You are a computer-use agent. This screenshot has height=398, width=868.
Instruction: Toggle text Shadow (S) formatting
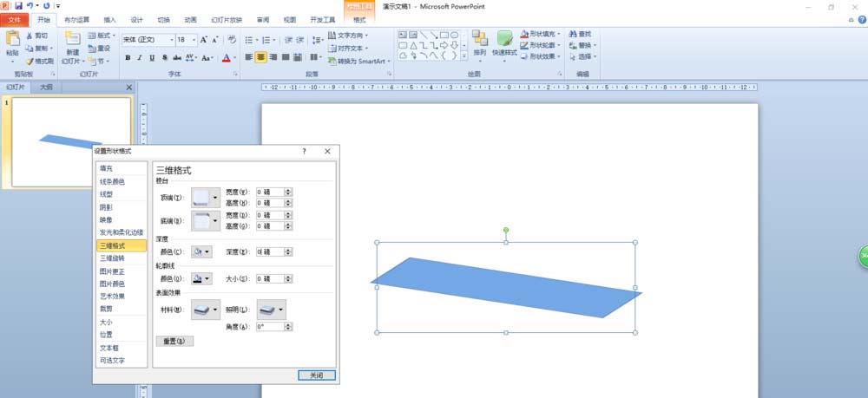[164, 57]
